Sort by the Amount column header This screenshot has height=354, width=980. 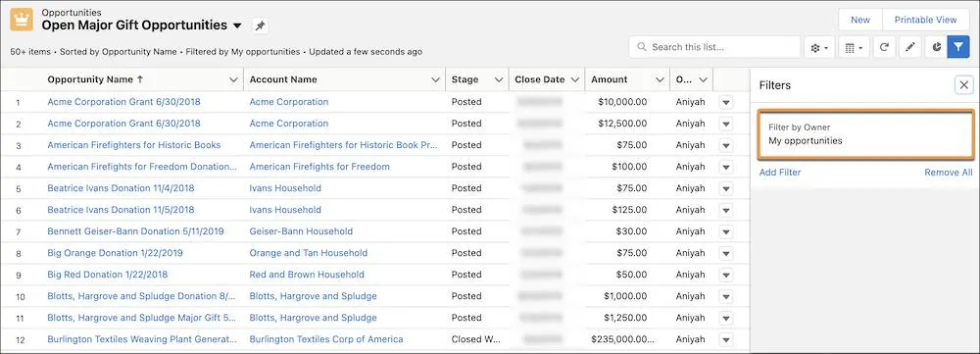pyautogui.click(x=610, y=79)
